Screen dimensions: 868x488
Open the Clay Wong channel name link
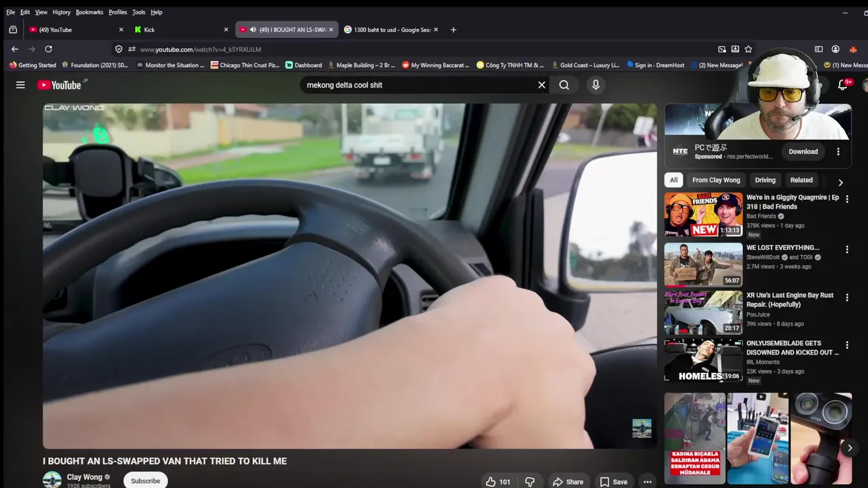click(x=84, y=477)
